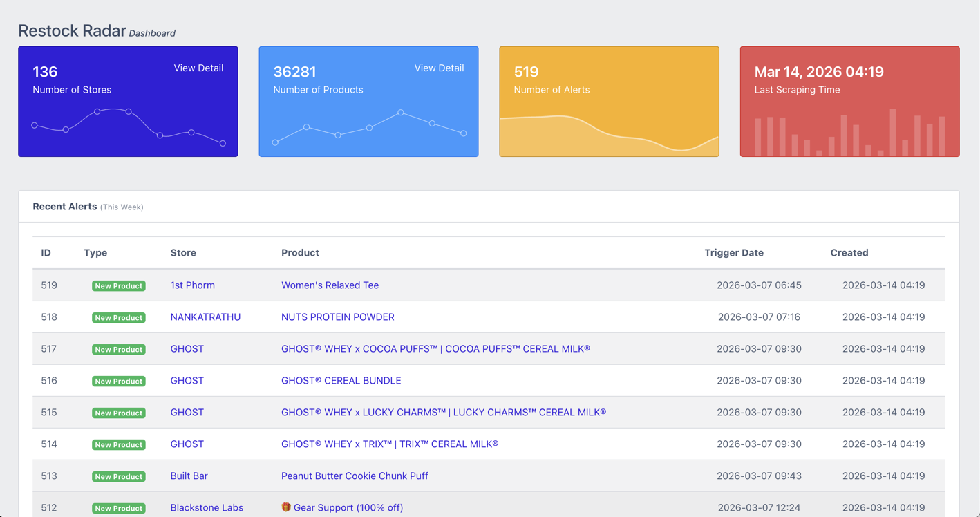The image size is (980, 517).
Task: Open View Detail on Number of Stores card
Action: (198, 68)
